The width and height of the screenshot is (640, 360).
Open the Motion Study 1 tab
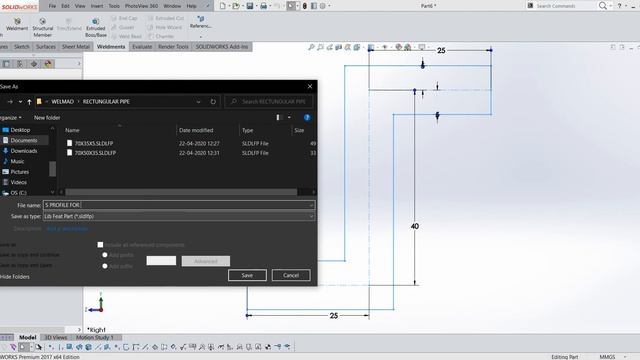(x=95, y=338)
